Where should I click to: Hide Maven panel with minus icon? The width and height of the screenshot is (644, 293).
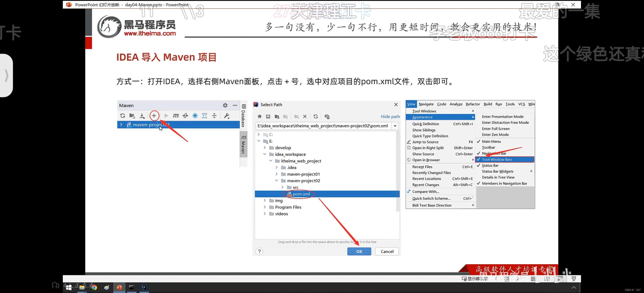[235, 105]
